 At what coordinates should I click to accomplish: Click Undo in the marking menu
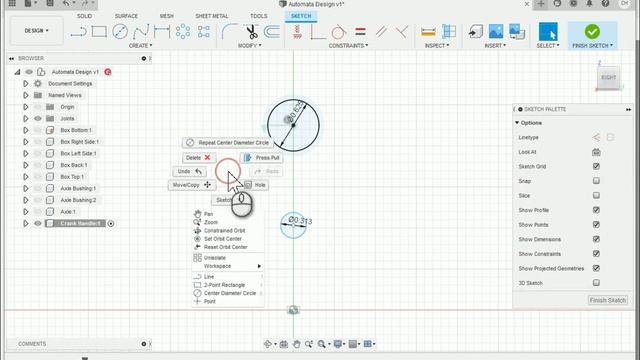pos(190,171)
